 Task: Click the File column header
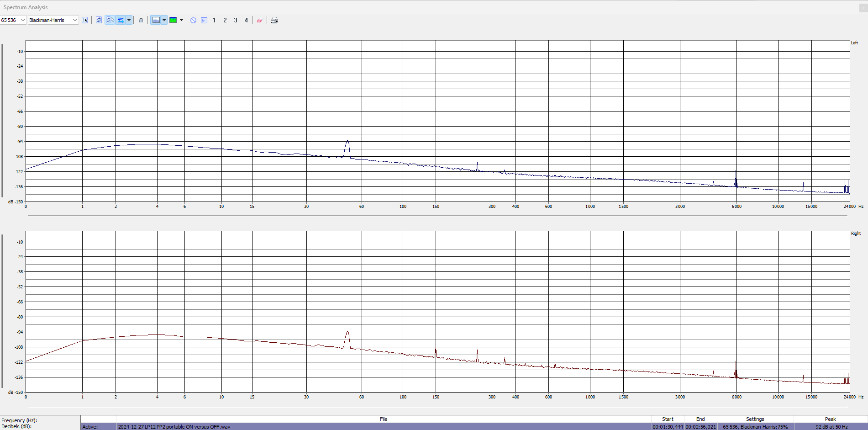(x=383, y=419)
